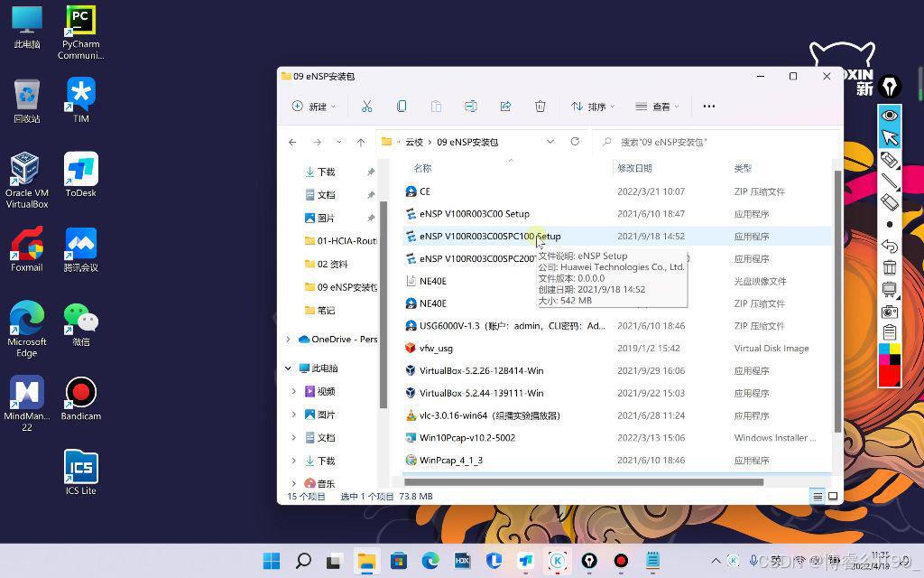Open the TIM desktop icon
Screen dimensions: 924x578
coord(80,99)
